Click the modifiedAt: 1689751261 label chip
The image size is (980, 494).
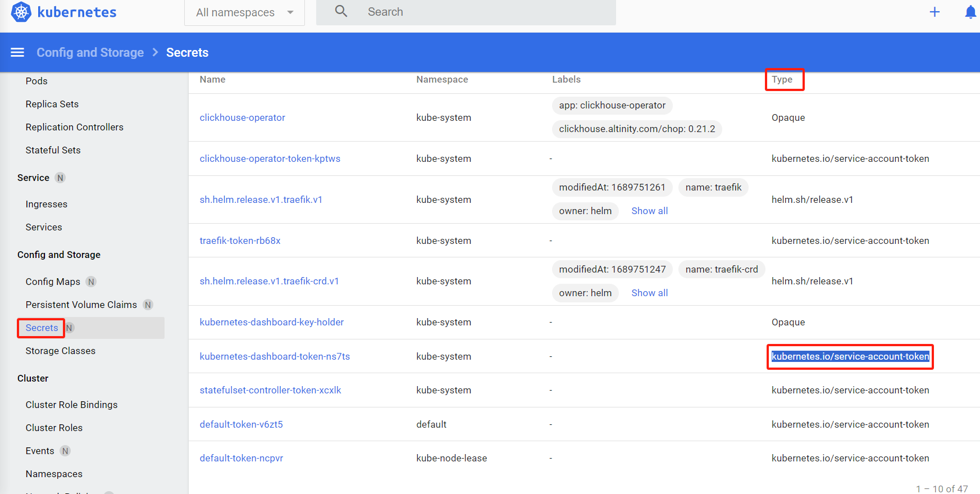coord(612,187)
